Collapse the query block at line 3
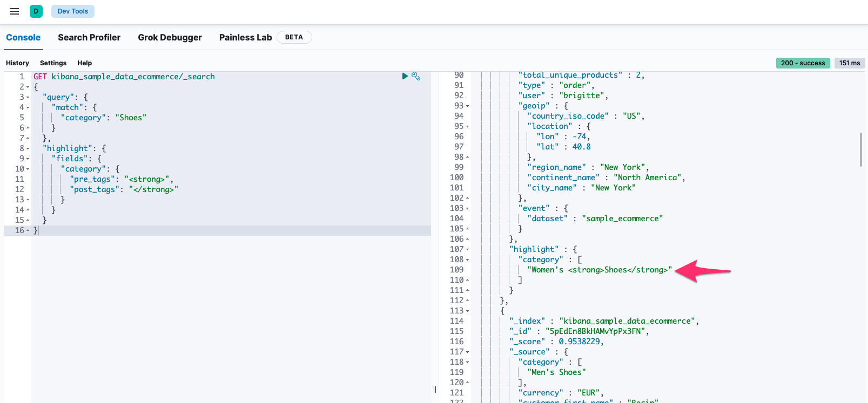Image resolution: width=868 pixels, height=403 pixels. click(28, 98)
